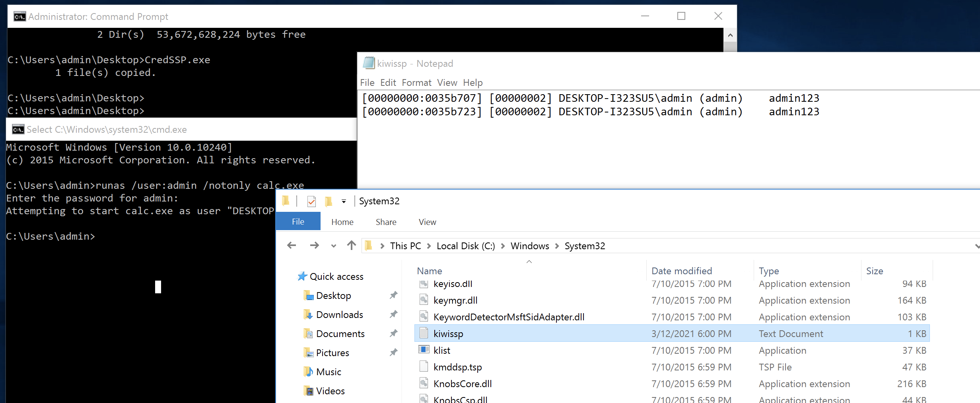Select KeywordDetectorMsftSidAdapter.dll file icon
The width and height of the screenshot is (980, 403).
[424, 317]
